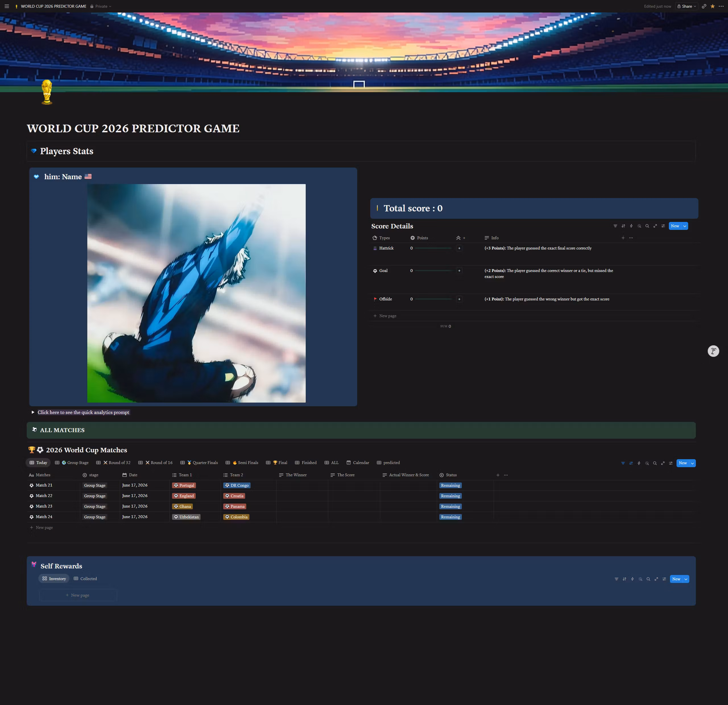This screenshot has height=705, width=728.
Task: Click New button in Self Rewards
Action: pyautogui.click(x=676, y=579)
